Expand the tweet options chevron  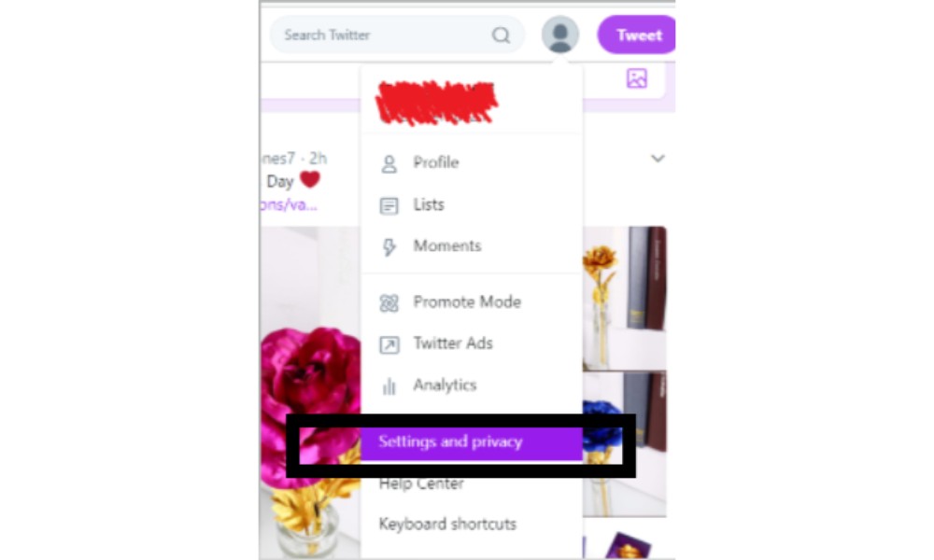[x=658, y=159]
